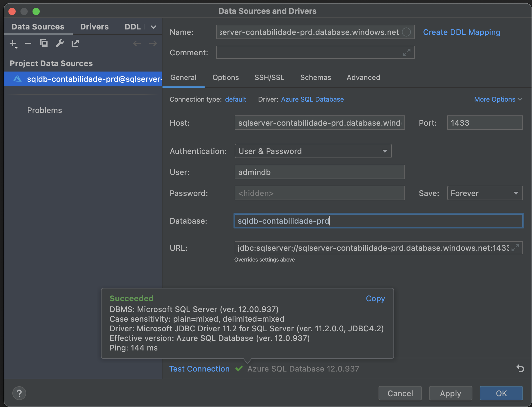Click Create DDL Mapping

(462, 32)
